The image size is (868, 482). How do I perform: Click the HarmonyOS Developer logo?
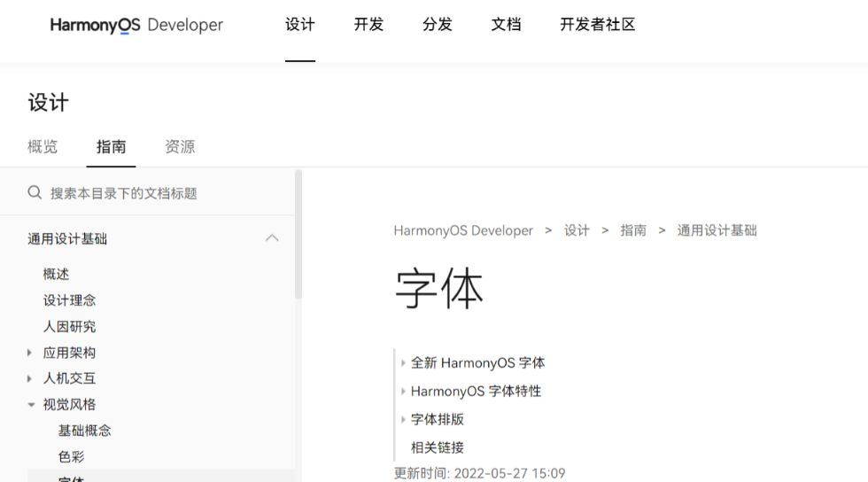pos(136,25)
